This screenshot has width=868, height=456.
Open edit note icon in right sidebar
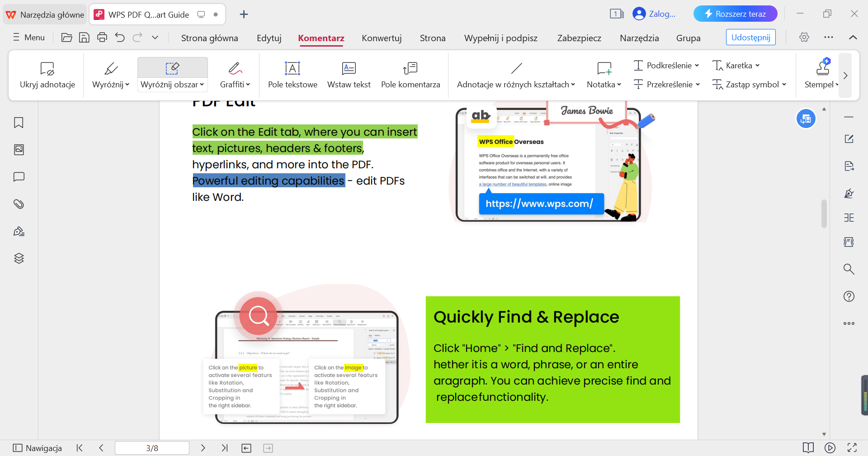pyautogui.click(x=849, y=139)
